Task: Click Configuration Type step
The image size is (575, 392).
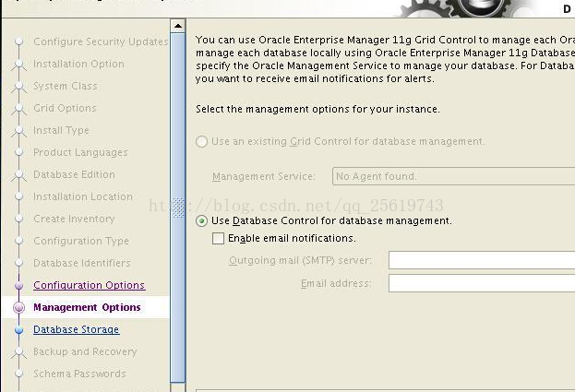Action: 81,241
